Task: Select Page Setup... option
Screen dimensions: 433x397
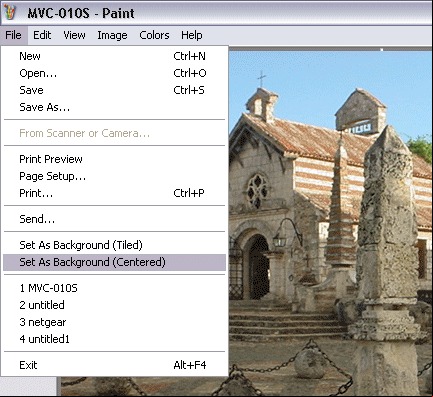Action: click(114, 176)
